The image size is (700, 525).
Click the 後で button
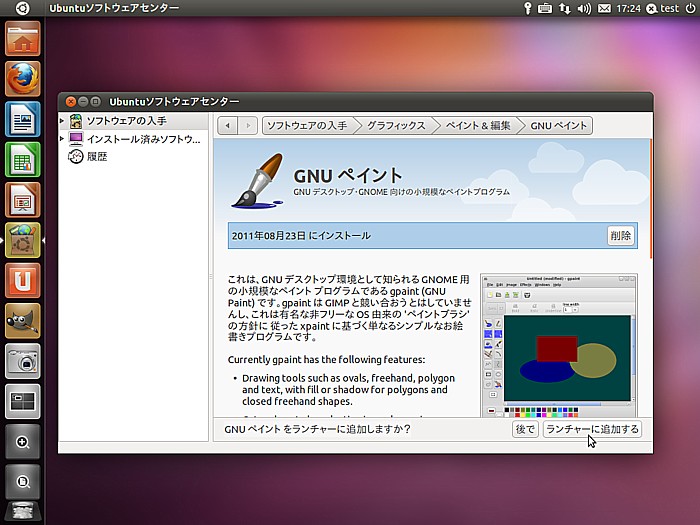[525, 429]
